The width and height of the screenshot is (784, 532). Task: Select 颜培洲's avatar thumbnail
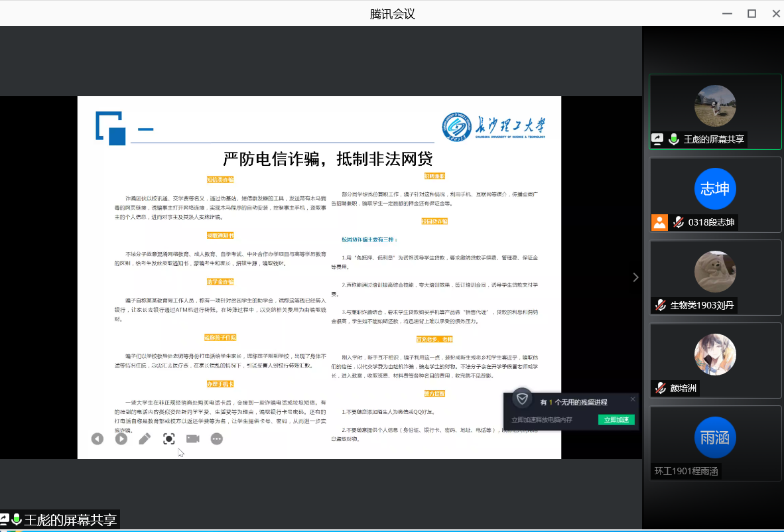pos(715,354)
